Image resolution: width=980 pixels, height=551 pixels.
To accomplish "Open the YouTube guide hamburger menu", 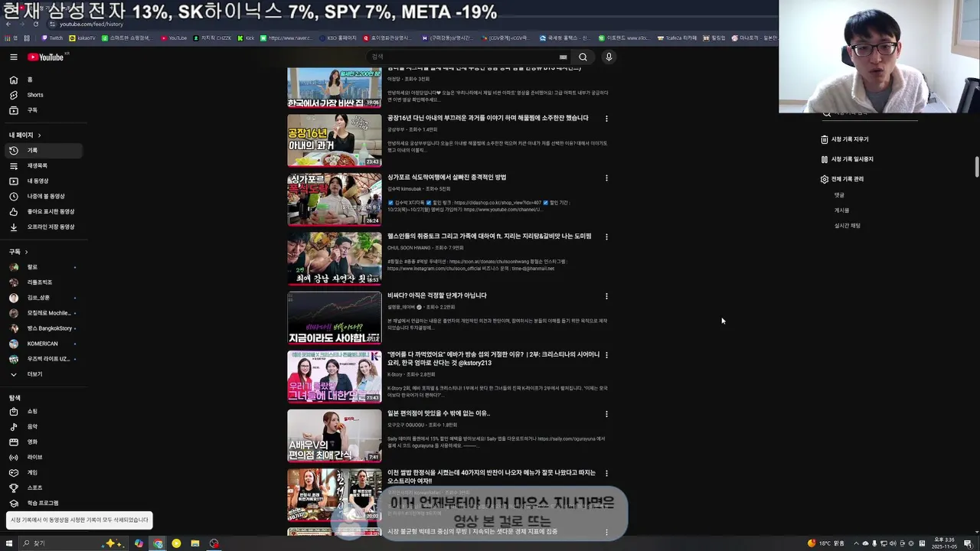I will (13, 57).
